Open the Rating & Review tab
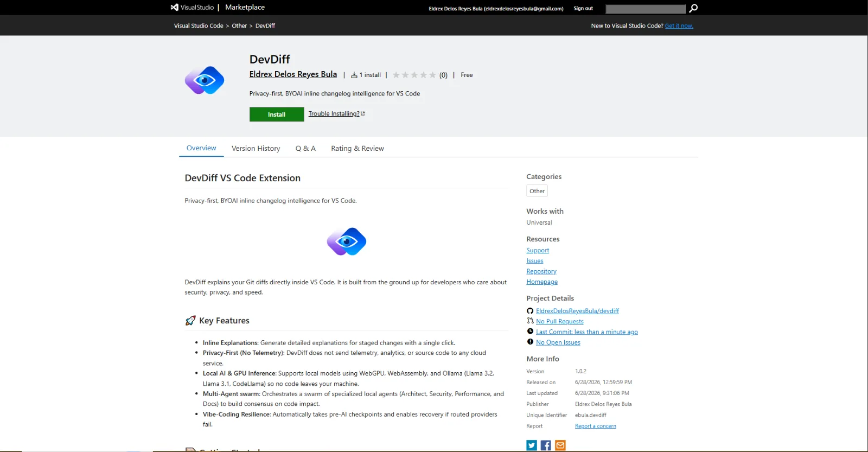 click(358, 148)
